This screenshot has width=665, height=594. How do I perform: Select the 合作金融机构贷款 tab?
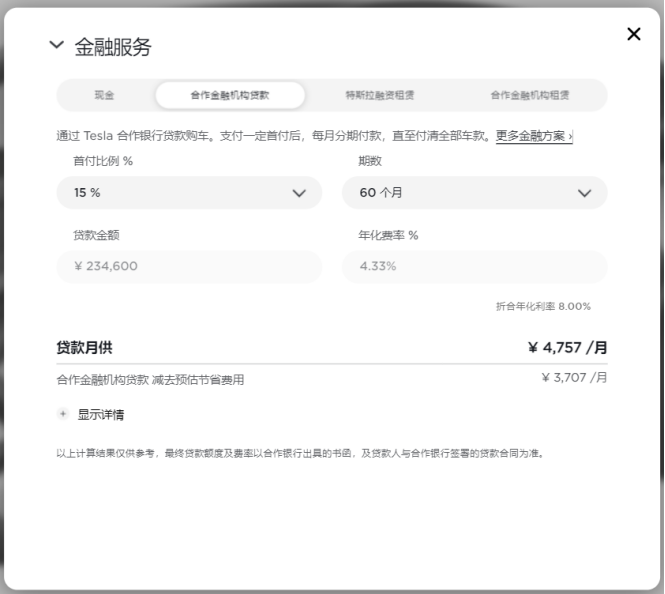tap(230, 95)
